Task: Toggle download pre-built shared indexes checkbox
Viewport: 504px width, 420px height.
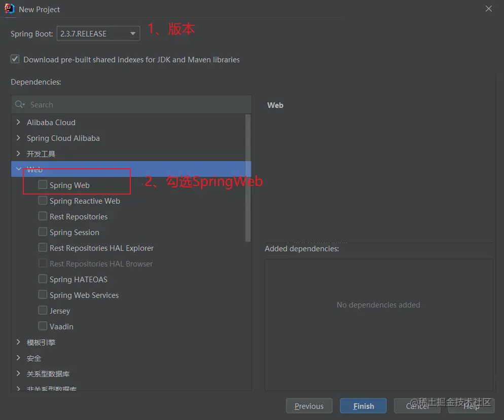Action: pos(15,59)
